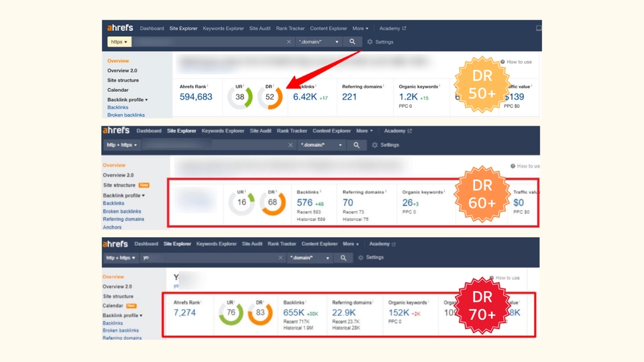The image size is (644, 362).
Task: Open Academy link in the top panel navbar
Action: (392, 28)
